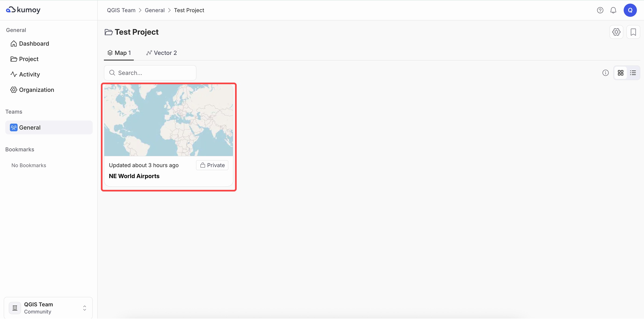Select the Map 1 tab

pos(119,53)
